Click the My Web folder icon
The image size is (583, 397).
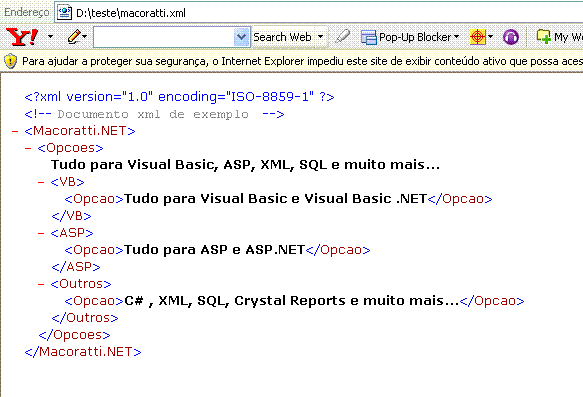pyautogui.click(x=543, y=36)
